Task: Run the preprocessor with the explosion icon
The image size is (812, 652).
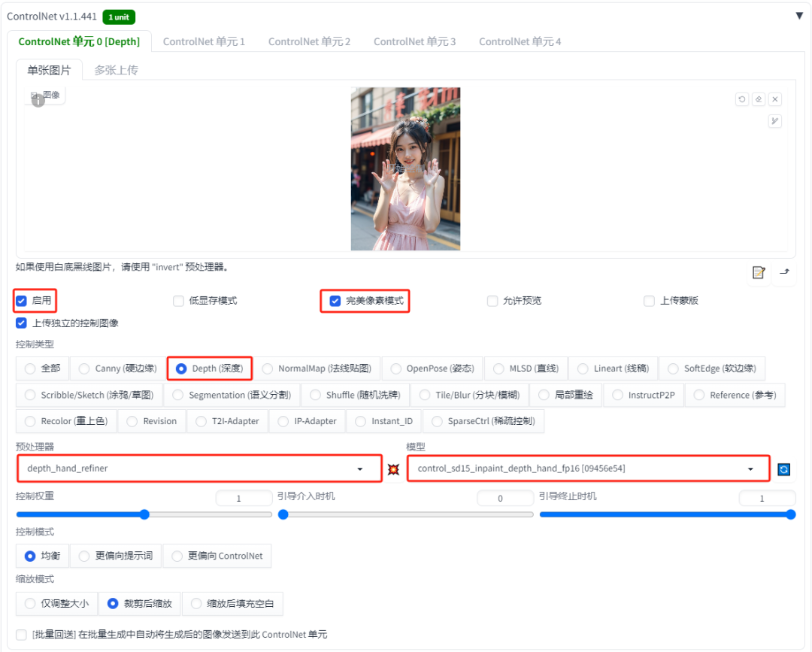Action: click(393, 469)
